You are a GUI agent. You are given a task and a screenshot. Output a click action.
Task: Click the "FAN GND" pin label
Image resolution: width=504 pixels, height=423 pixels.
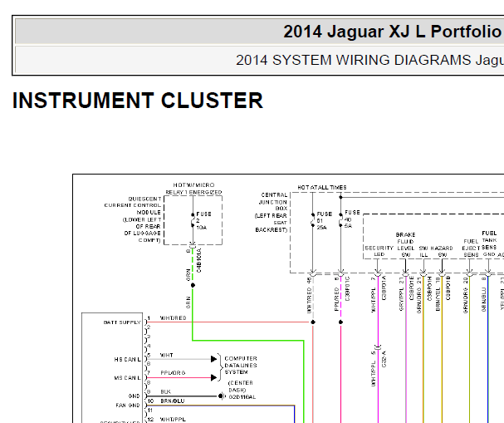tap(128, 406)
